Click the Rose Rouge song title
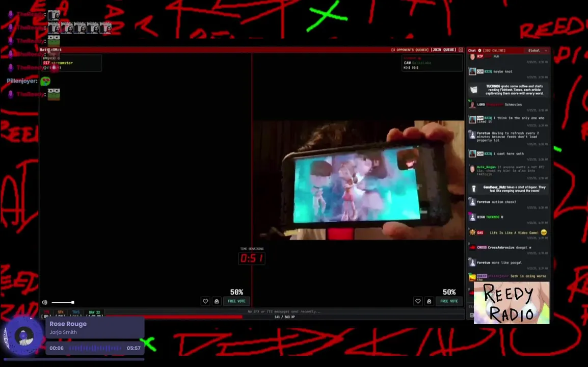Screen dimensions: 588x367 [68, 324]
